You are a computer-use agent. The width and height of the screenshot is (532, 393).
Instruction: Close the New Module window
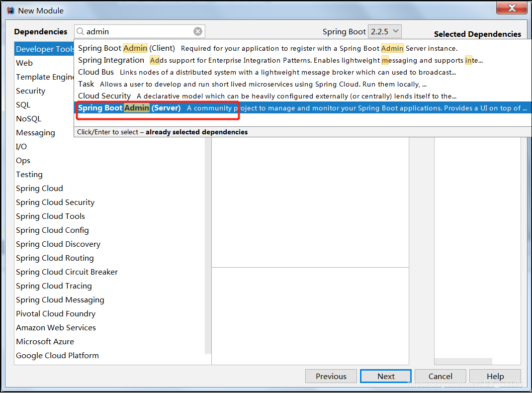(512, 8)
